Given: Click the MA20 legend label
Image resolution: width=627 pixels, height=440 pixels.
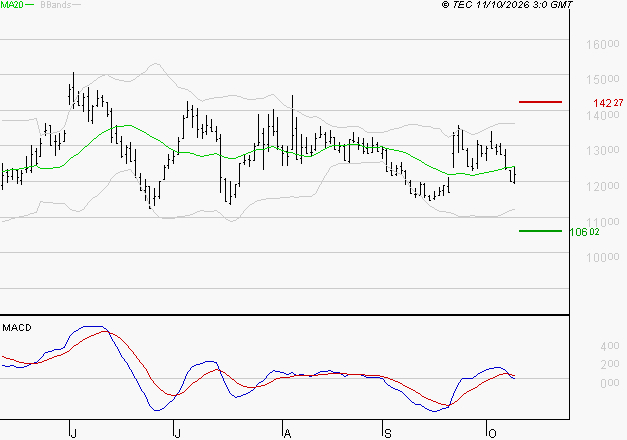Looking at the screenshot, I should [x=12, y=5].
